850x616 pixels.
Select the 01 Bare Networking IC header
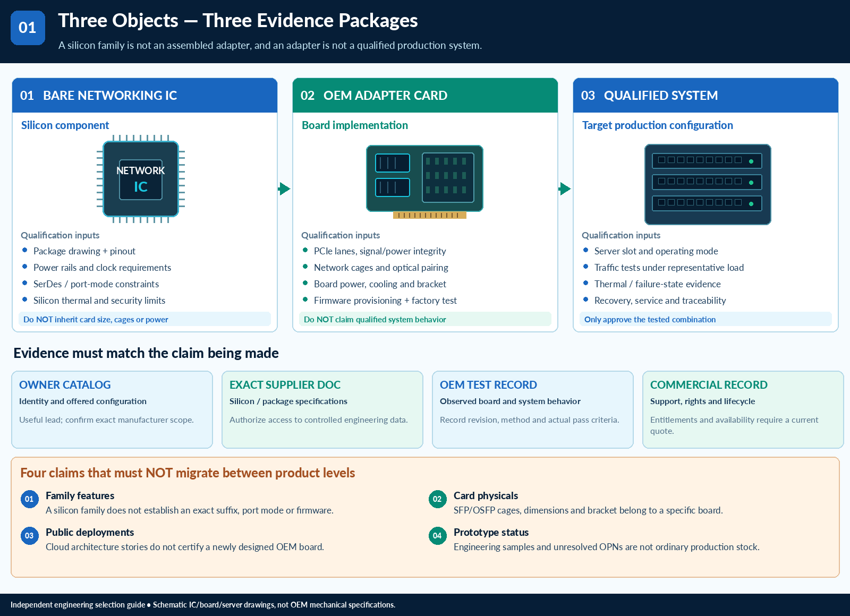[144, 96]
